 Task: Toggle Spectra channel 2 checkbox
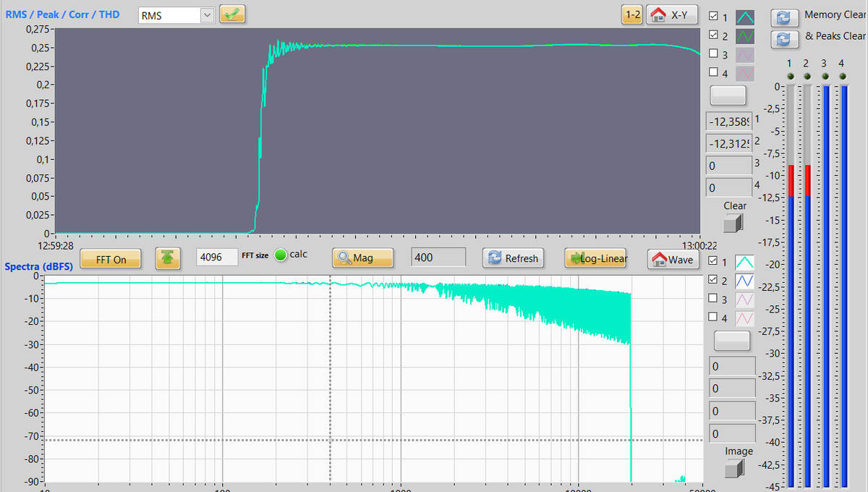tap(714, 280)
